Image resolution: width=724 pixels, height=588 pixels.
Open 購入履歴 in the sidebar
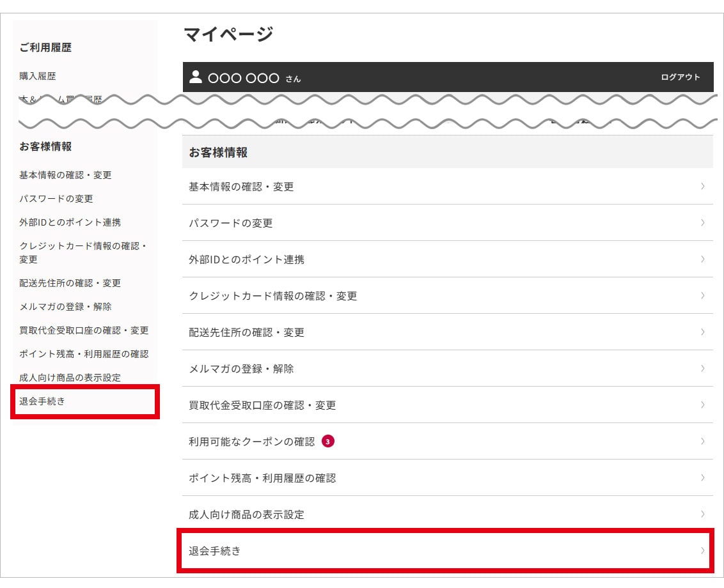(38, 76)
